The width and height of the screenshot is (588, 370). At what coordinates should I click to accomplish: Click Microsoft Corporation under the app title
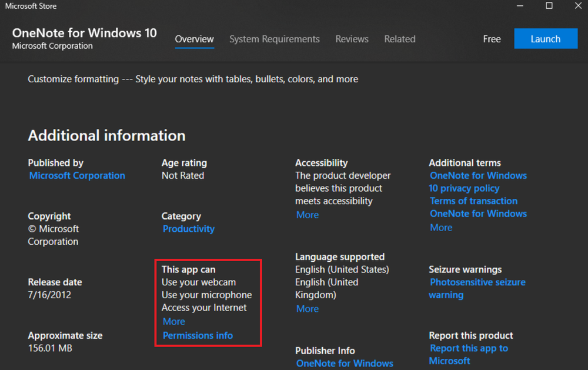(x=52, y=46)
